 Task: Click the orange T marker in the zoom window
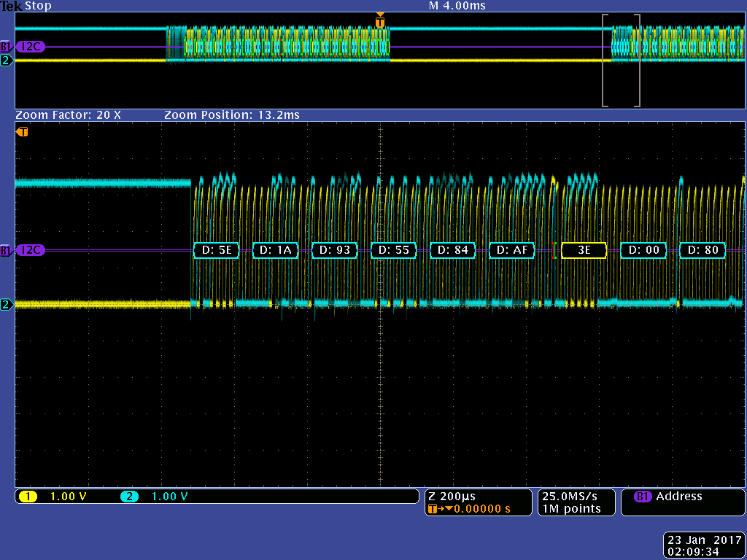click(x=22, y=132)
